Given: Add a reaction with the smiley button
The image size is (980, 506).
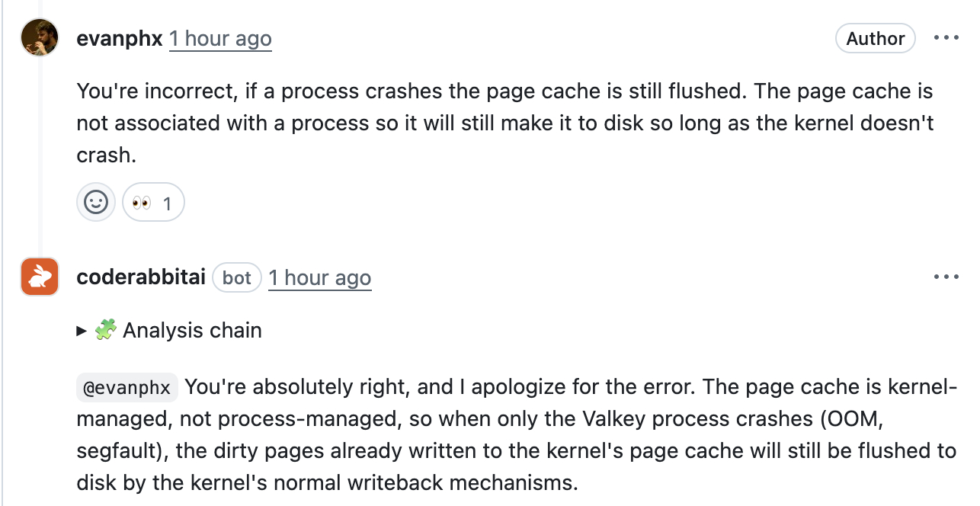Looking at the screenshot, I should click(x=96, y=203).
